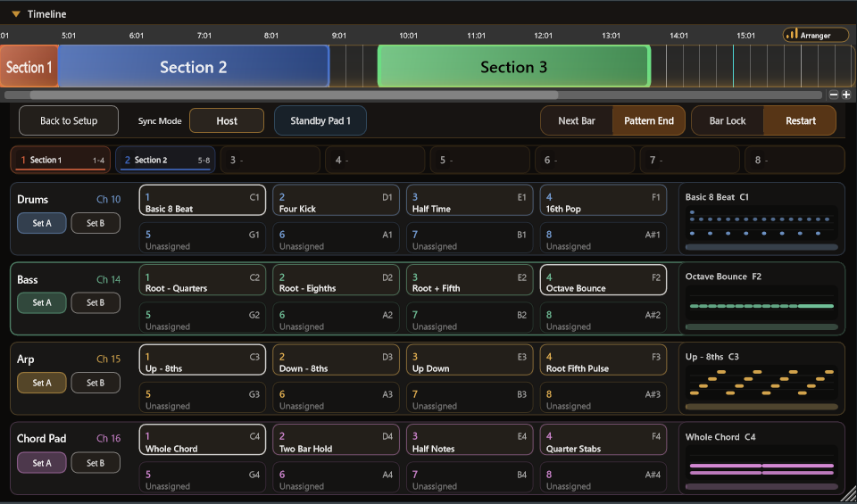Trigger Arp pad Root Fifth Pulse
The image size is (857, 504).
603,359
